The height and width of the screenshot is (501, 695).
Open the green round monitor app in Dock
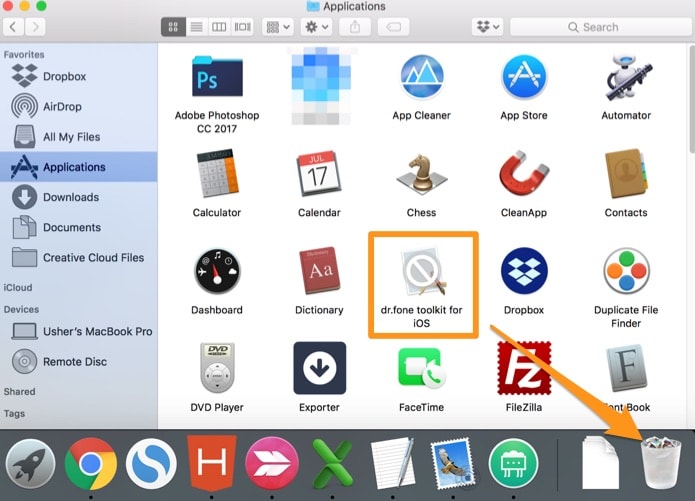[514, 464]
